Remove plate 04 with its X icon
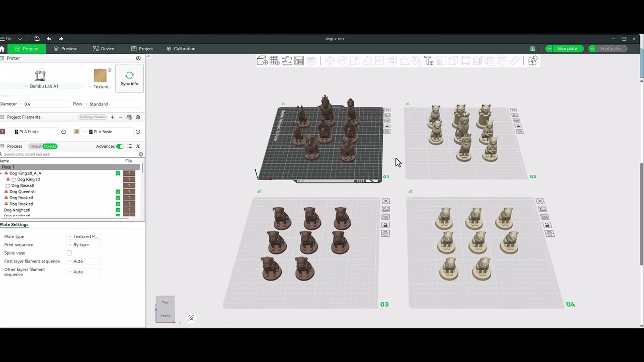Image resolution: width=644 pixels, height=362 pixels. 540,201
